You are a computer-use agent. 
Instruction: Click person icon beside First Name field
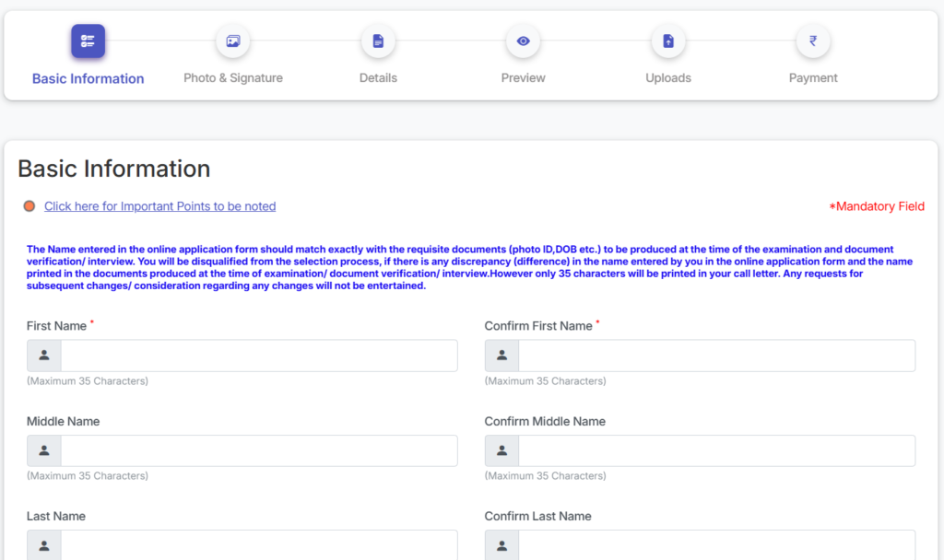click(44, 356)
